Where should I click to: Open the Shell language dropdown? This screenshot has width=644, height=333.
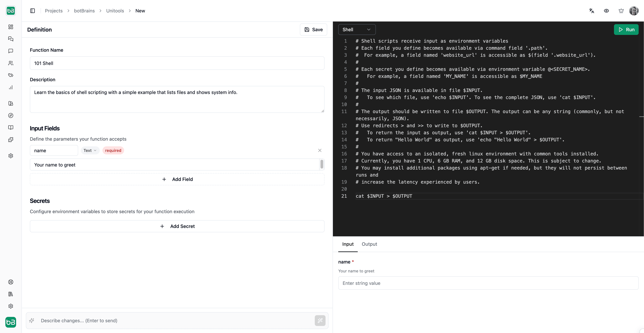(357, 29)
